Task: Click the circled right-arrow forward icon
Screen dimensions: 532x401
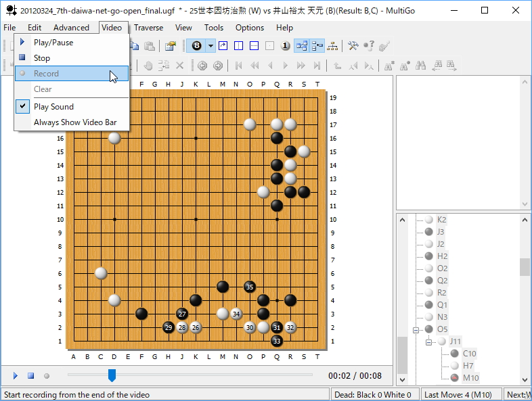Action: (218, 66)
